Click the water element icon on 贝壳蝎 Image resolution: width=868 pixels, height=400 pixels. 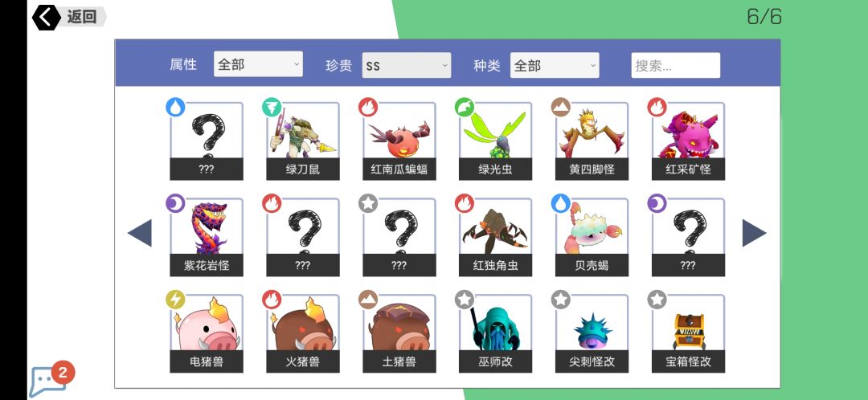pyautogui.click(x=561, y=203)
